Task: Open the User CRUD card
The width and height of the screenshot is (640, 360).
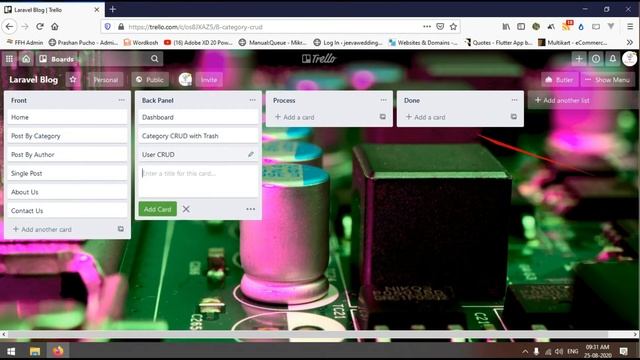Action: [x=198, y=155]
